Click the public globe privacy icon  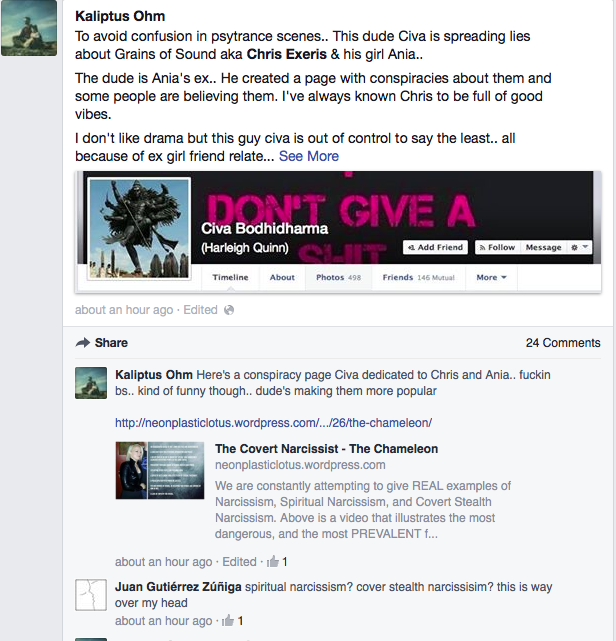tap(229, 310)
